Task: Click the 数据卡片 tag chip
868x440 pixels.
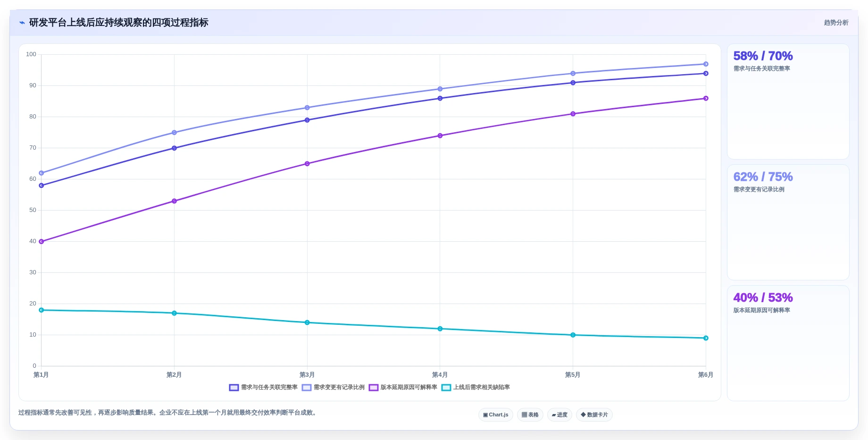Action: (x=594, y=415)
